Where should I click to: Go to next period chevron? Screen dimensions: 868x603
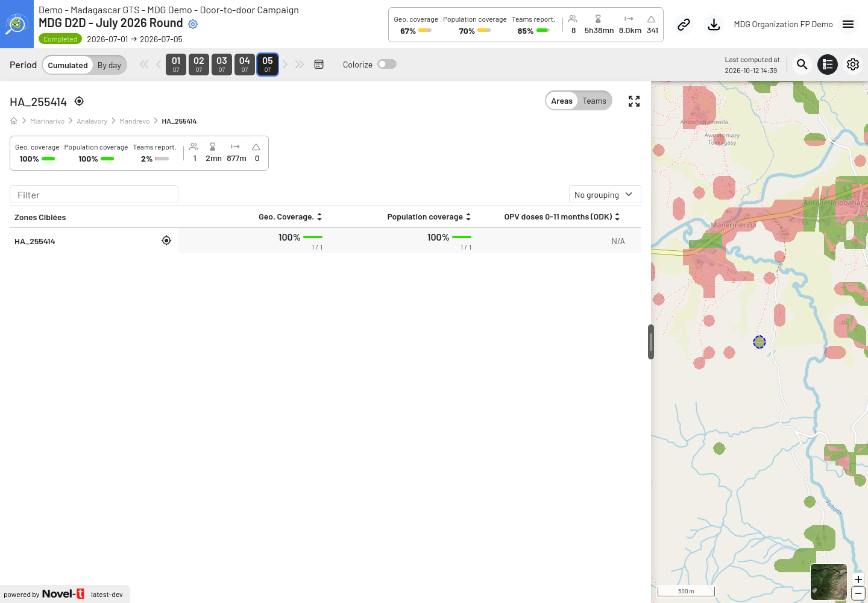coord(285,65)
